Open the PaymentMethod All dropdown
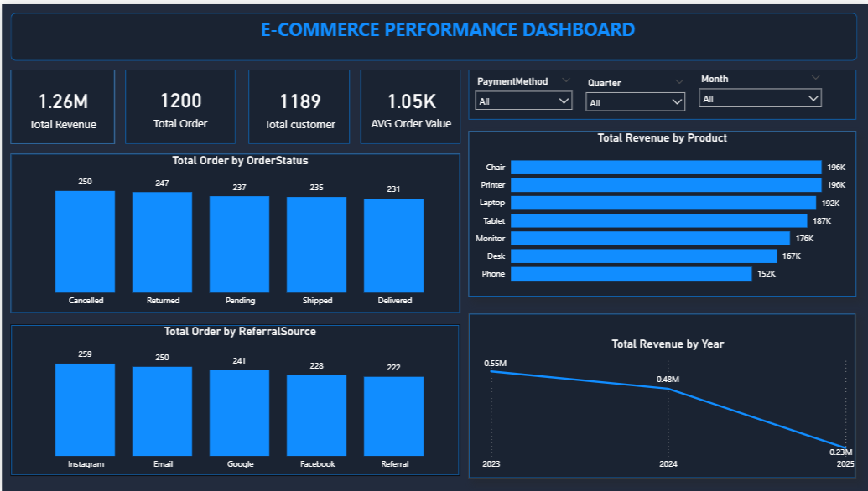 click(523, 101)
